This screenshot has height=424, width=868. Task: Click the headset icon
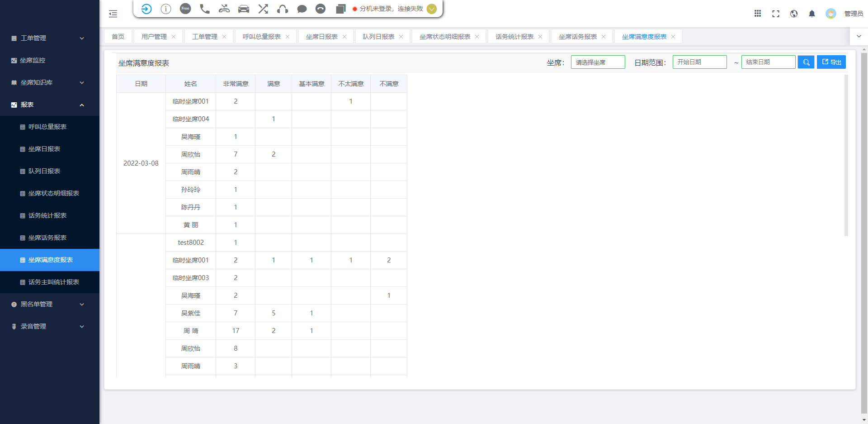tap(283, 9)
